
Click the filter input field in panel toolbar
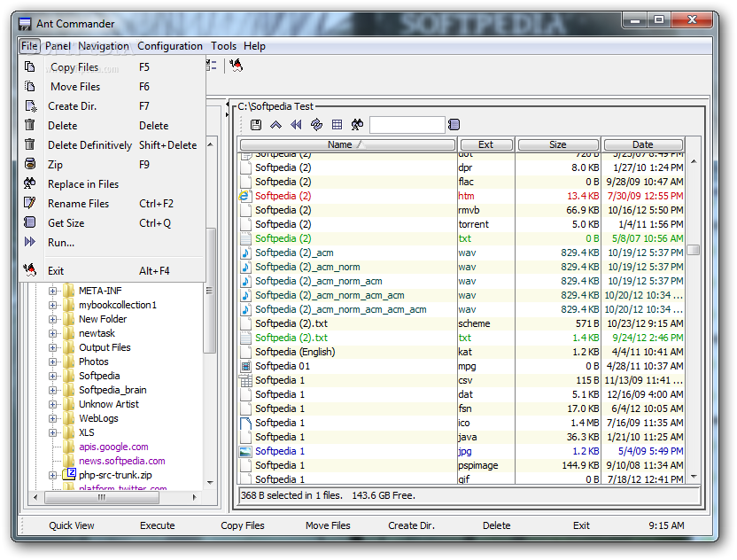tap(407, 125)
